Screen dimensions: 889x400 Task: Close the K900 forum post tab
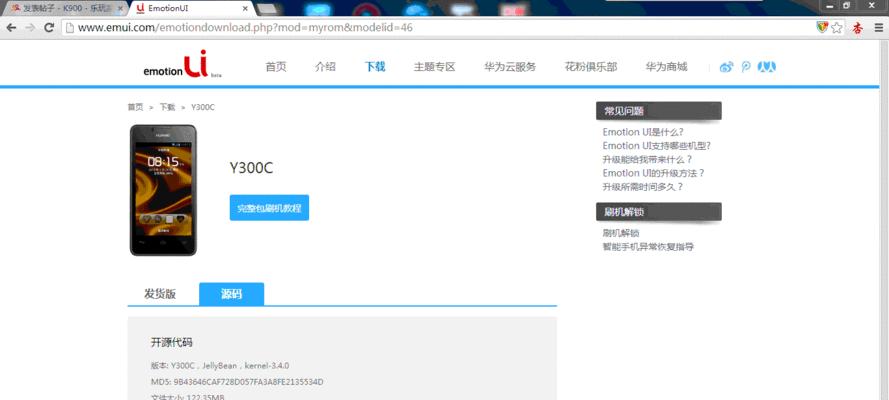(120, 8)
